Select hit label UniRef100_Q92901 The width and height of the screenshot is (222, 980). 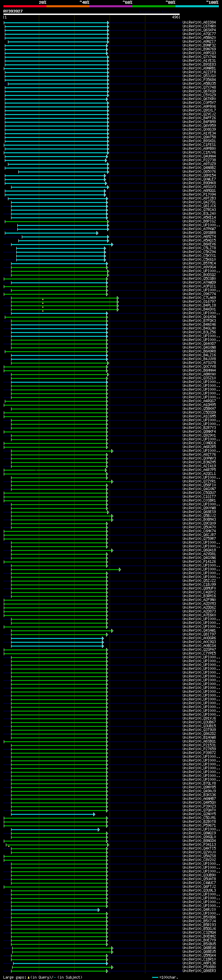[x=199, y=435]
